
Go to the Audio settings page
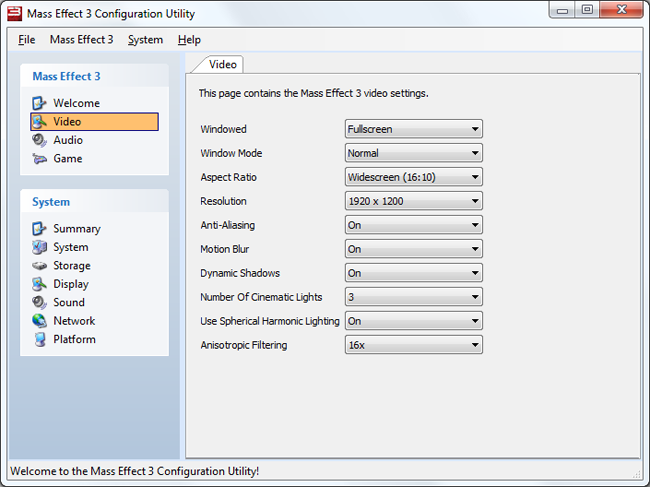tap(68, 141)
